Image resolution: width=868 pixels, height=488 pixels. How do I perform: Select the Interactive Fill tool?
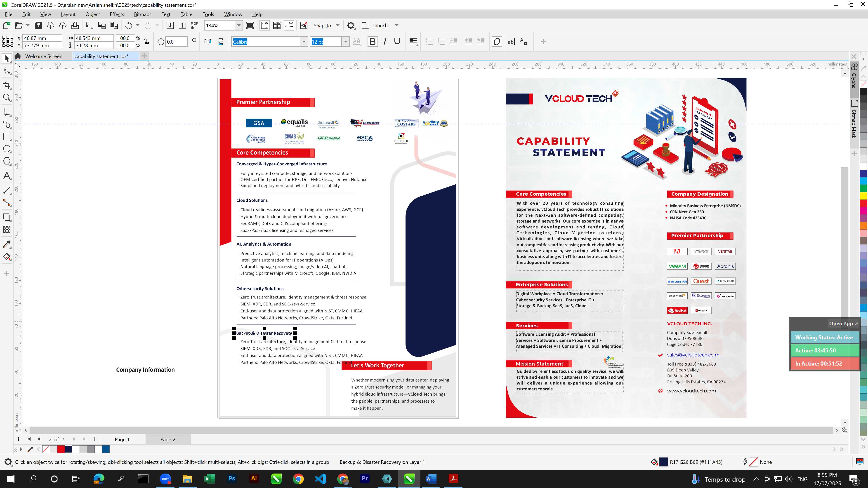tap(7, 256)
